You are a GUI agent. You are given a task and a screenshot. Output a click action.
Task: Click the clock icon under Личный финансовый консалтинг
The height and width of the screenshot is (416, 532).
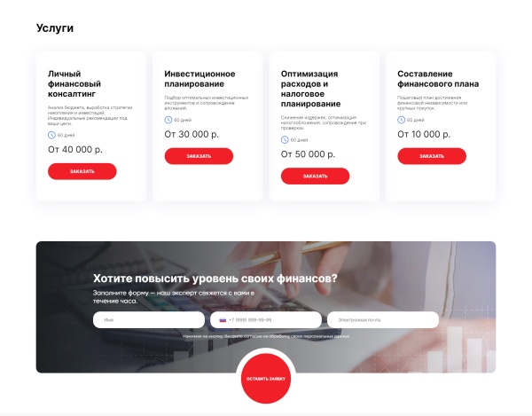pos(51,135)
